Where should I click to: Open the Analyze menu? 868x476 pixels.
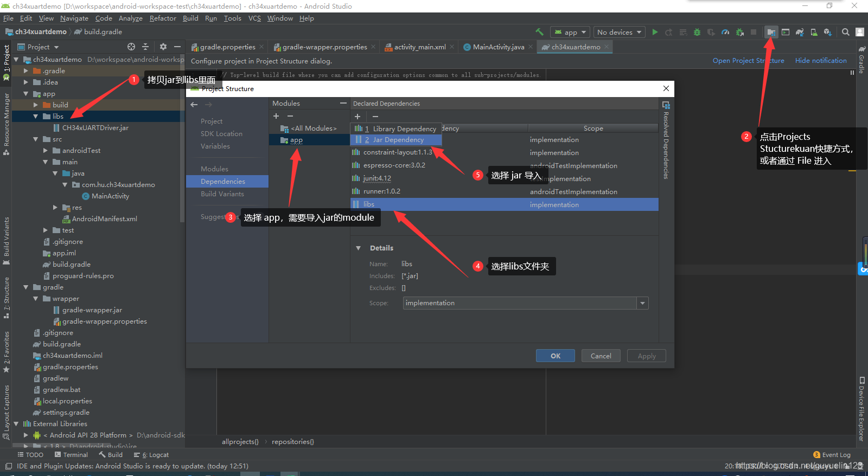pos(131,18)
